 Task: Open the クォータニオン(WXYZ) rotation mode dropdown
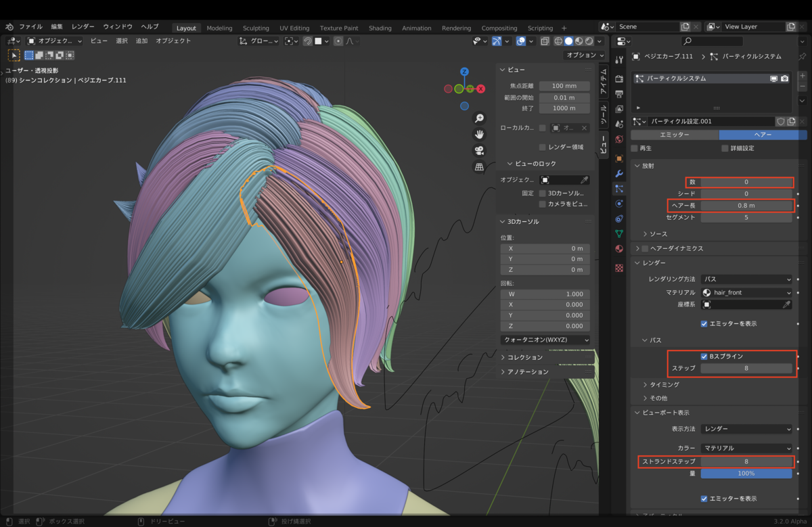point(545,340)
